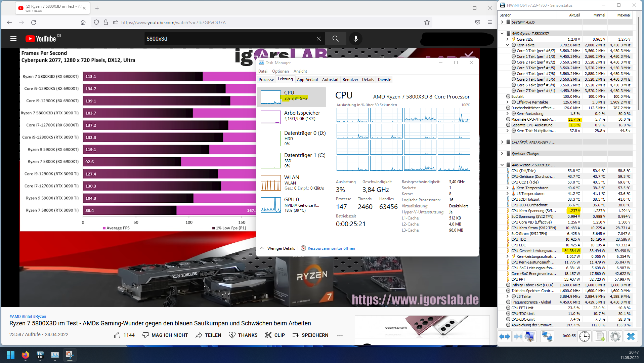Collapse the AMD Ryzen 7 5800X3D sensor group

(x=502, y=34)
